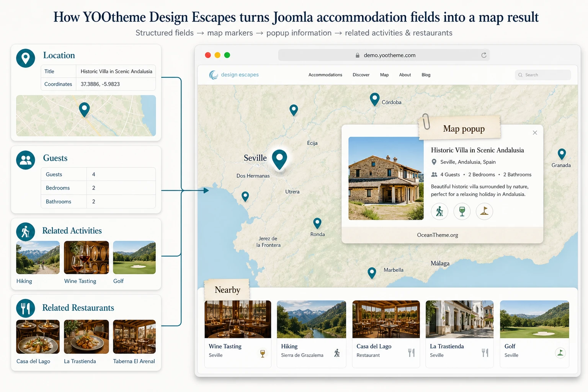Viewport: 588px width, 392px height.
Task: Click the Guests people icon in left panel
Action: click(x=26, y=160)
